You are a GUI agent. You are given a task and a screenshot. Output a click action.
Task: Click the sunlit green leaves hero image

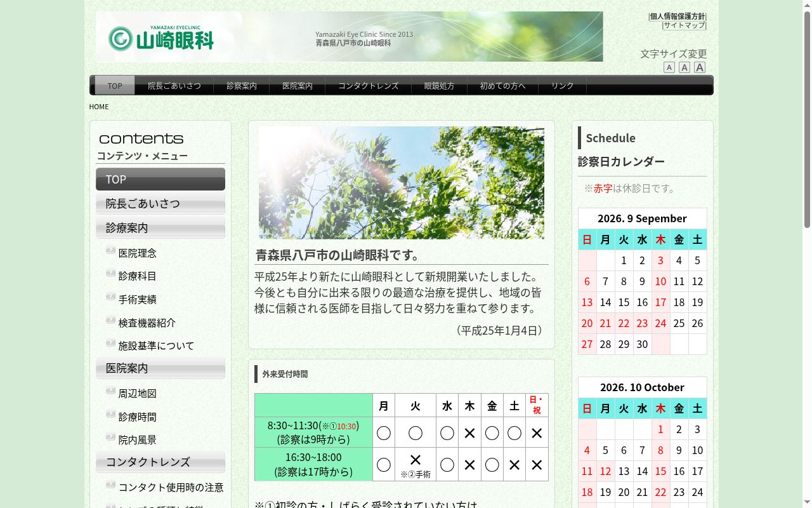coord(402,182)
